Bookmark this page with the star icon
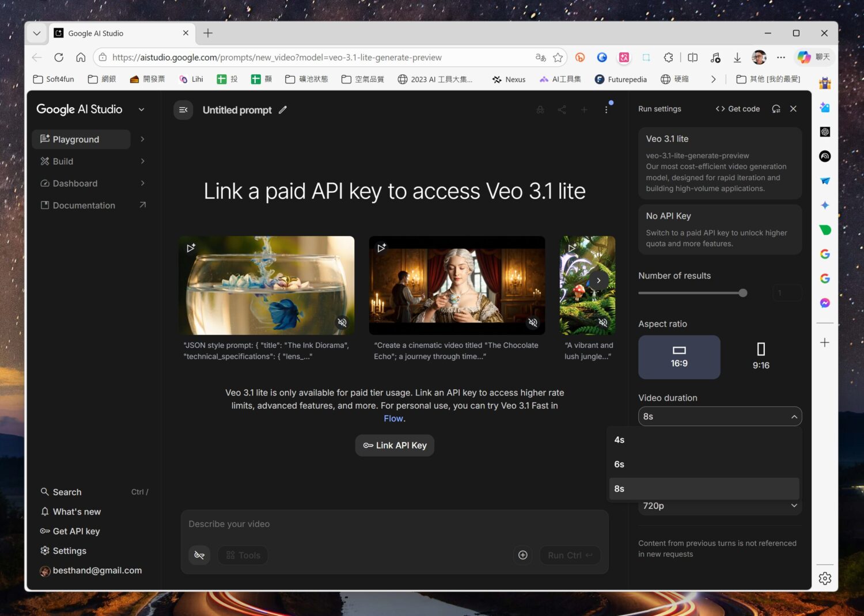This screenshot has height=616, width=864. point(558,57)
